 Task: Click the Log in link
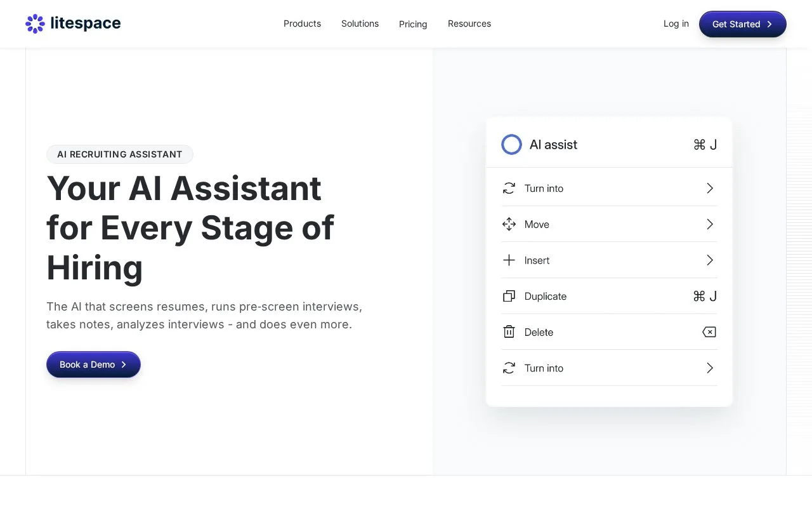[676, 23]
